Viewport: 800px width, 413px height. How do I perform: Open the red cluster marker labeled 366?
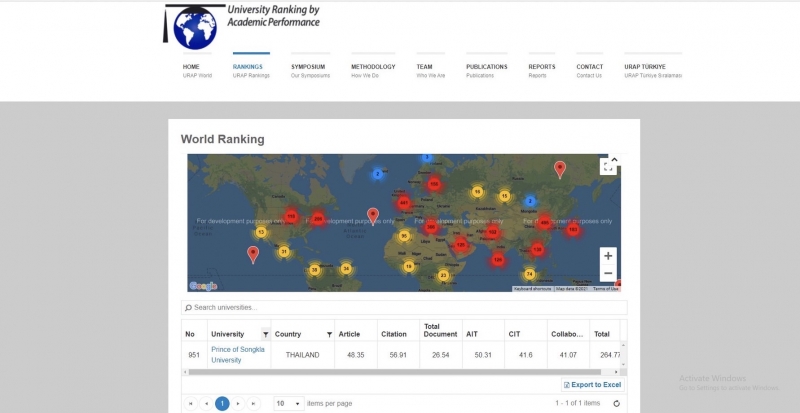coord(431,226)
